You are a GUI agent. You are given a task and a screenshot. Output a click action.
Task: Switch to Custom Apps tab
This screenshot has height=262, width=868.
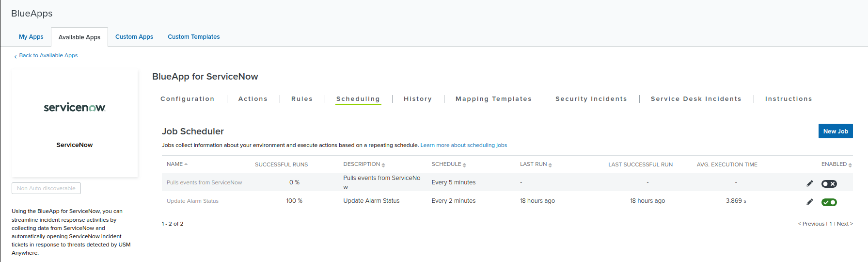click(x=134, y=37)
